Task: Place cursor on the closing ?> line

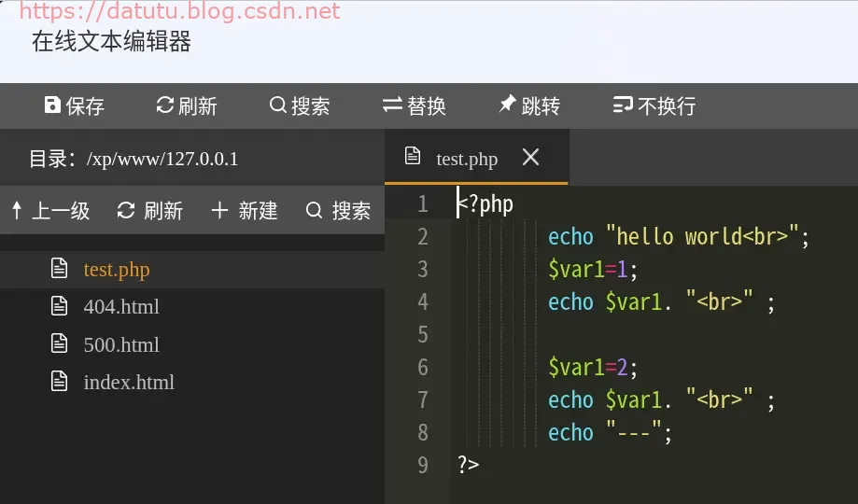Action: (468, 465)
